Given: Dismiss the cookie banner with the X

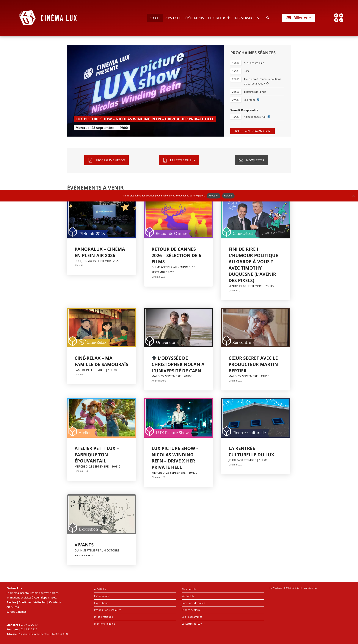Looking at the screenshot, I should coord(353,196).
